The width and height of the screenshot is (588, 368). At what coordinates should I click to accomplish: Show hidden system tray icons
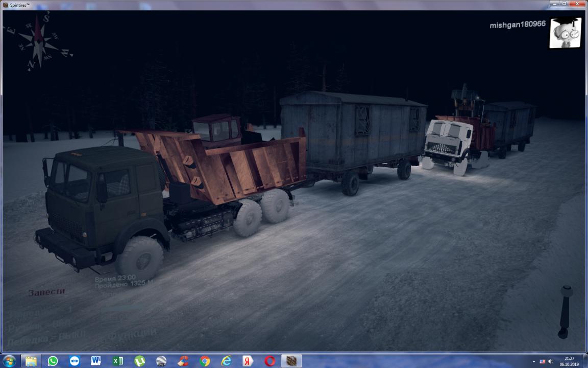[x=534, y=361]
